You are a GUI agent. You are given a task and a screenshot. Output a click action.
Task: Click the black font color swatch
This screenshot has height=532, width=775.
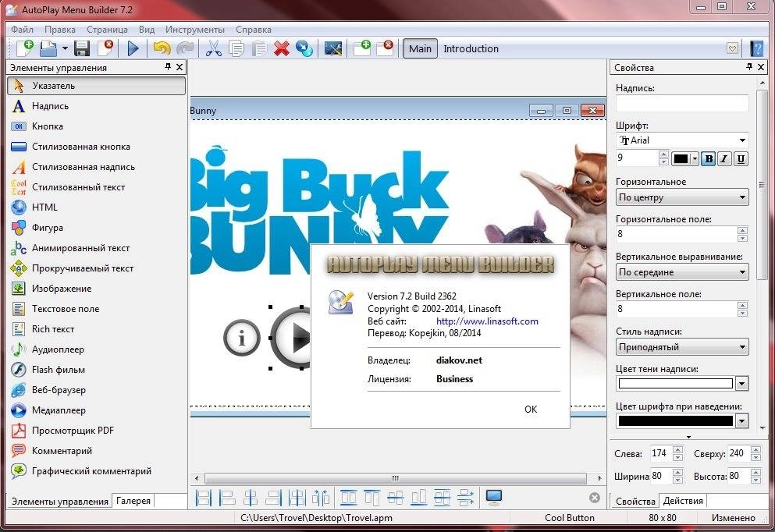pyautogui.click(x=681, y=158)
